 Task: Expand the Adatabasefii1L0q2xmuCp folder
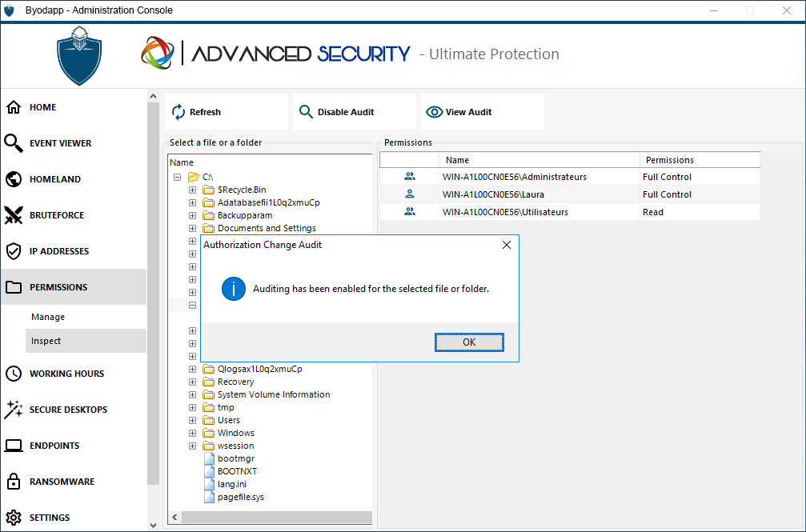click(192, 202)
